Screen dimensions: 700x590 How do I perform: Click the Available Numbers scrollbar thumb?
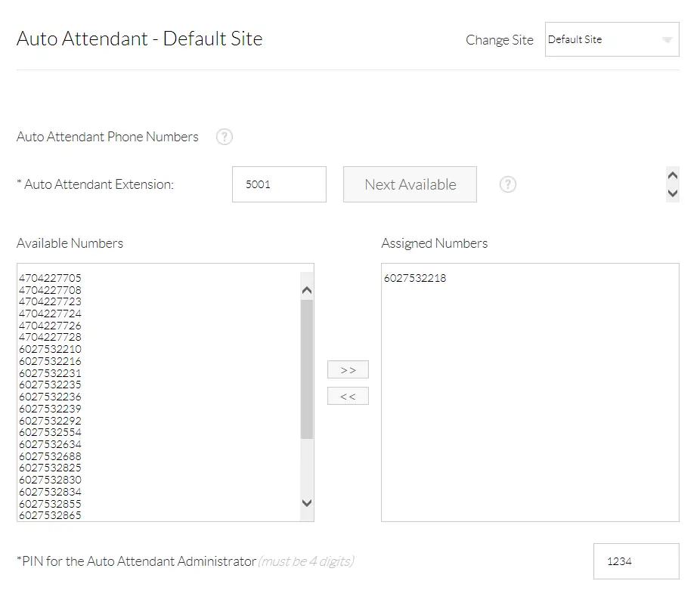[x=306, y=370]
